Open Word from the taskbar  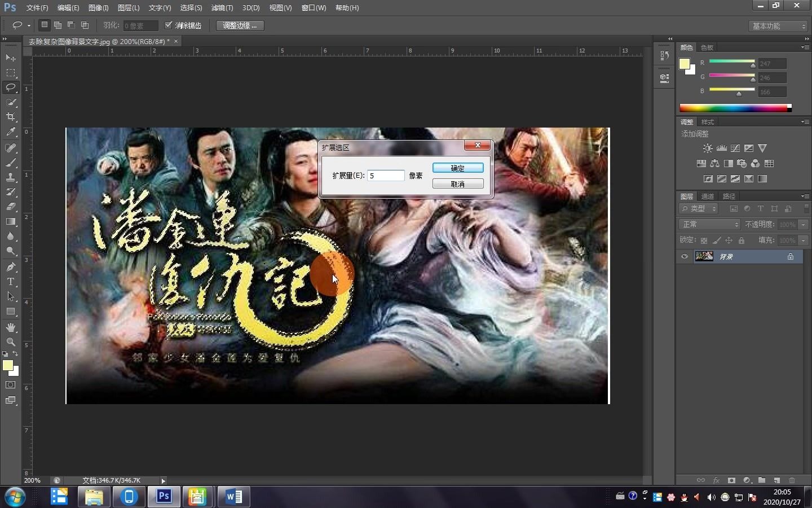click(x=233, y=497)
